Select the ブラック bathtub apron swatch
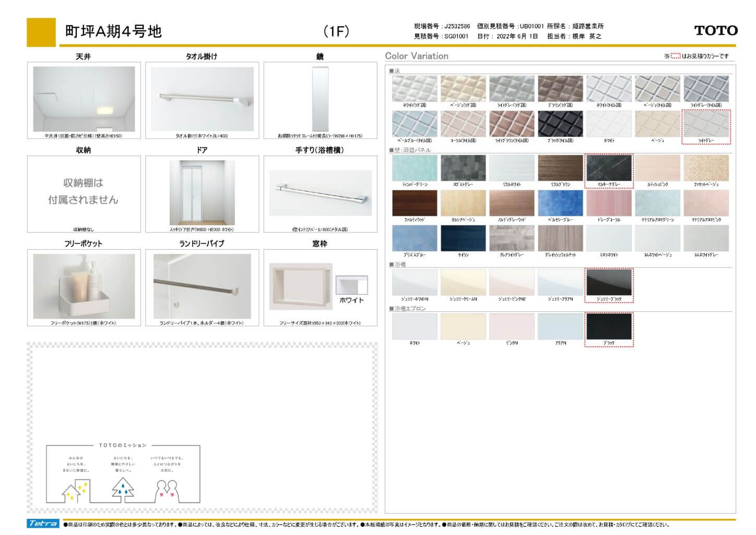 click(609, 327)
